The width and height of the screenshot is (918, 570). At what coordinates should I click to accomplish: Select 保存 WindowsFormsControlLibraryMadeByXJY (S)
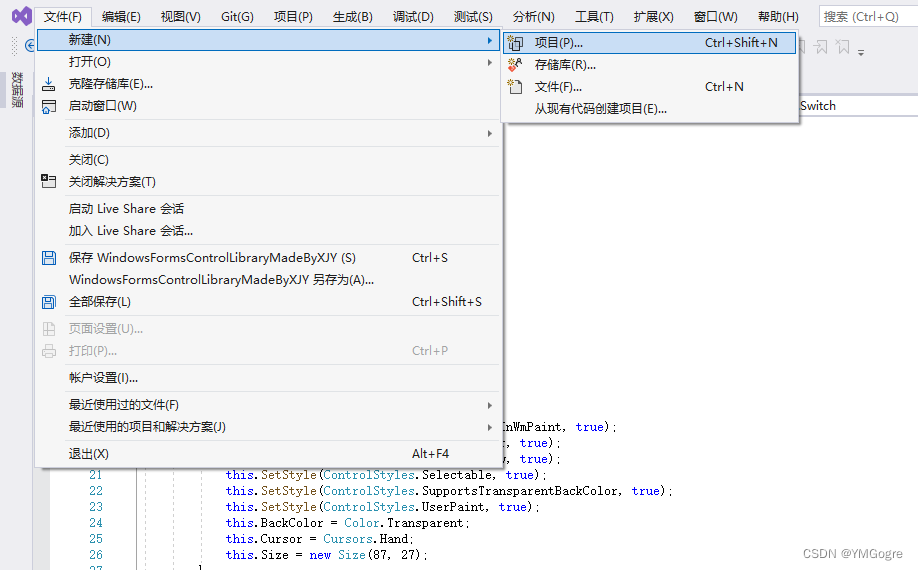click(x=268, y=257)
